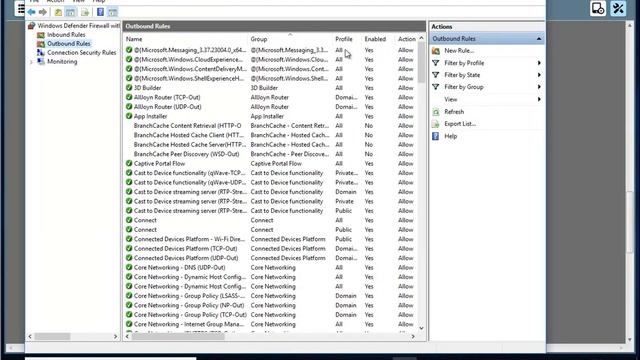This screenshot has width=640, height=360.
Task: Click the blue Help toolbar icon
Action: [100, 12]
